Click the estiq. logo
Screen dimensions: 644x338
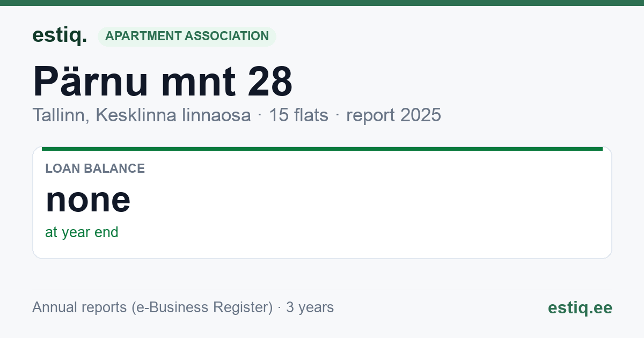coord(60,36)
